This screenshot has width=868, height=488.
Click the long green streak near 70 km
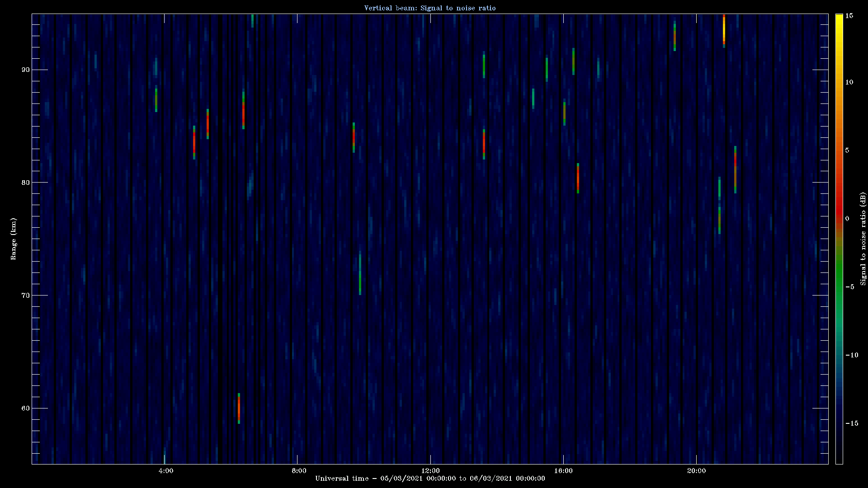click(360, 274)
